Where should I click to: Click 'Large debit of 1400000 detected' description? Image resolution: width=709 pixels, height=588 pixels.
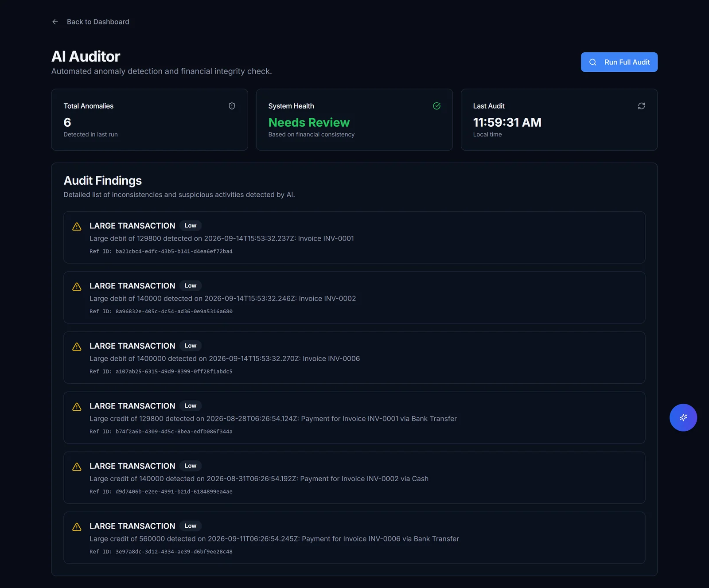click(225, 358)
